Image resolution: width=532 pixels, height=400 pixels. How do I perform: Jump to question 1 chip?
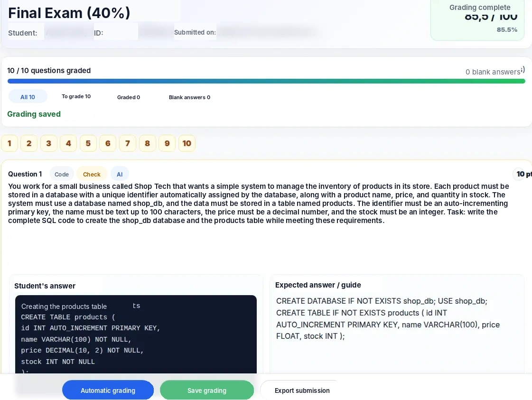click(9, 143)
